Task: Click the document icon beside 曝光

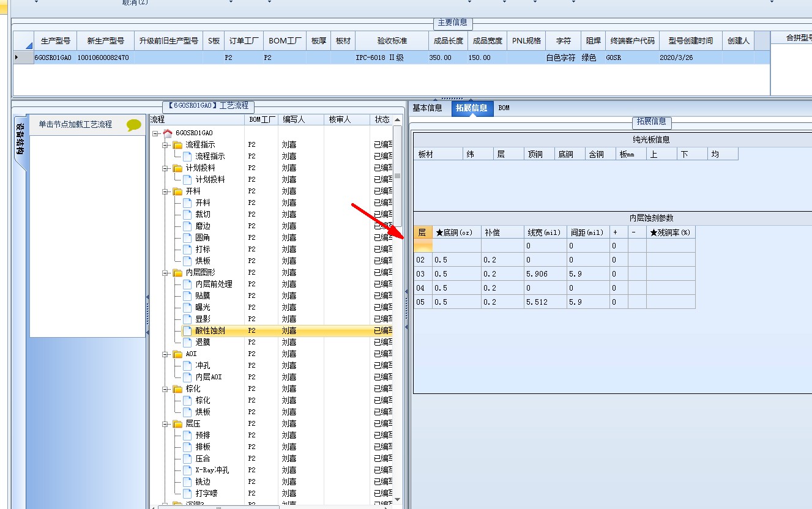Action: pos(187,307)
